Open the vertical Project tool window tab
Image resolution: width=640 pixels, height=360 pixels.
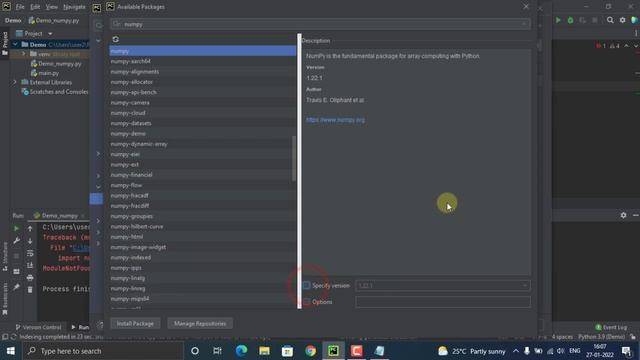(x=5, y=43)
